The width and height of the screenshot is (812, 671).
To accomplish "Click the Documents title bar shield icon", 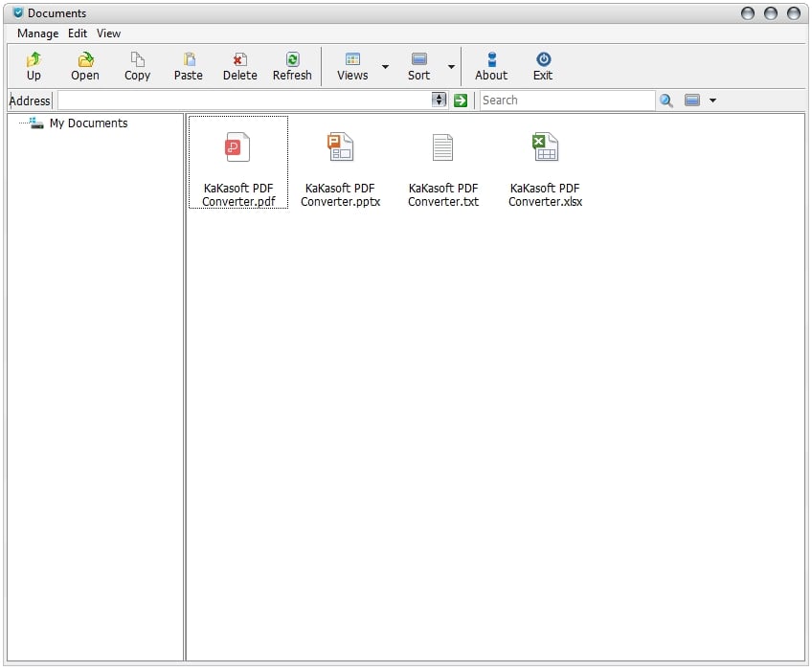I will pyautogui.click(x=18, y=13).
